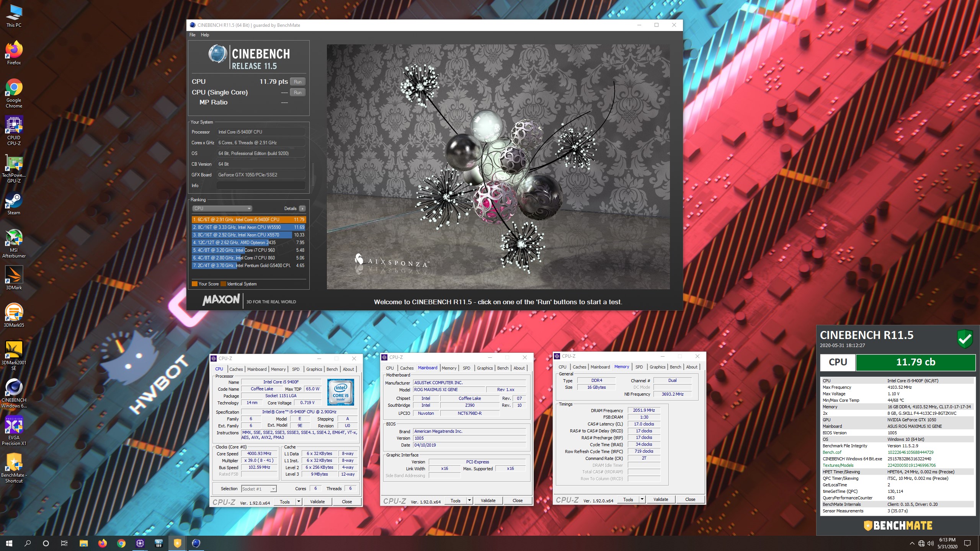Switch to CPU-Z taskbar icon

pyautogui.click(x=140, y=543)
